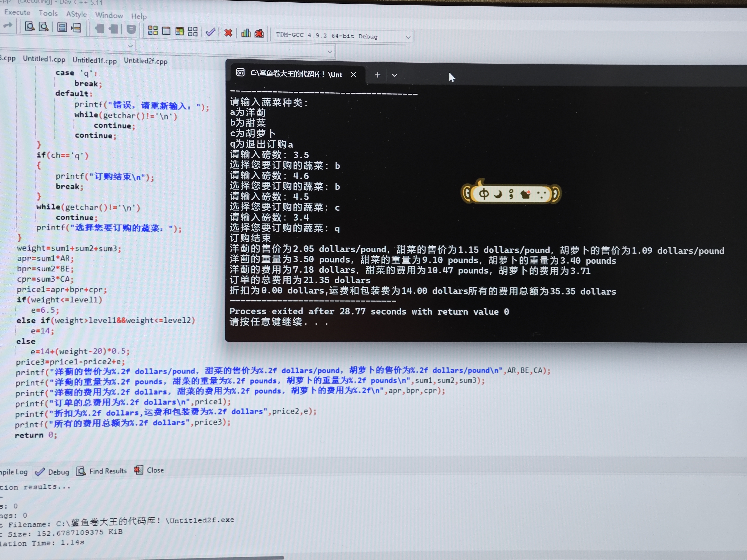The height and width of the screenshot is (560, 747).
Task: Add a new terminal tab with plus
Action: click(378, 75)
